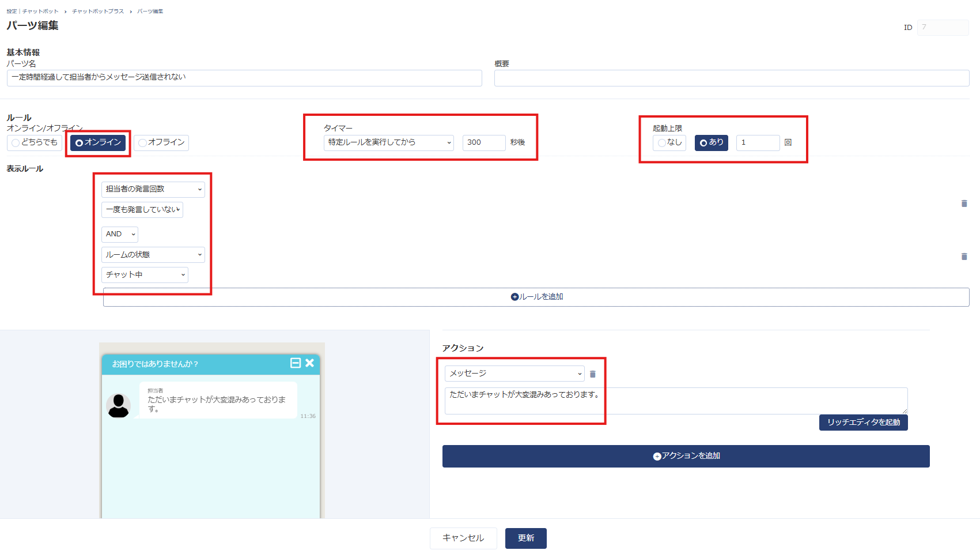The image size is (980, 554).
Task: Minimize the chat preview window
Action: [296, 363]
